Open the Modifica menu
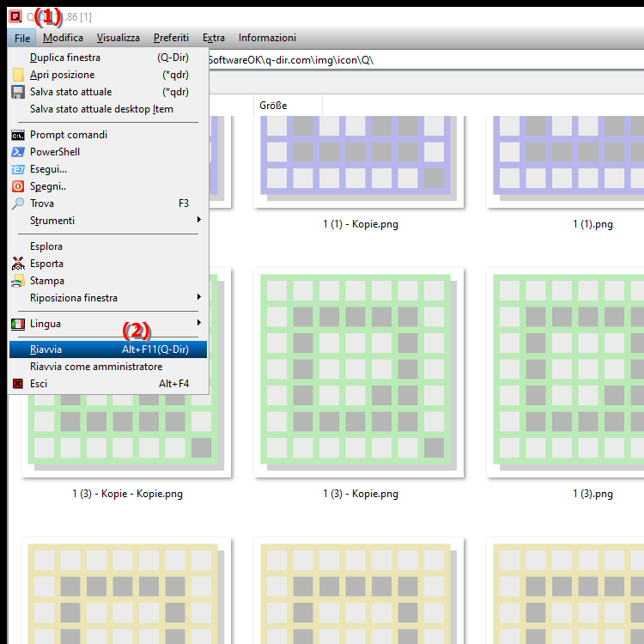This screenshot has height=644, width=644. coord(63,38)
